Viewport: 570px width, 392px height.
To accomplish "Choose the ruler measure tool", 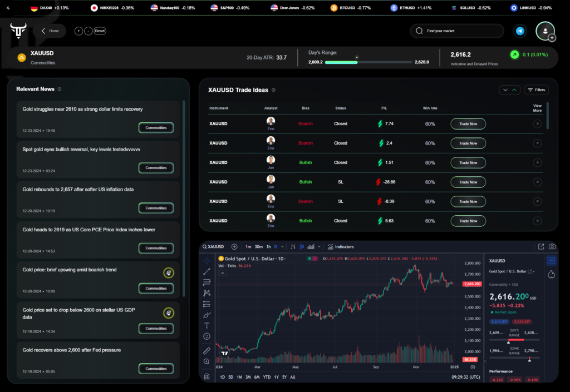I will pos(207,350).
